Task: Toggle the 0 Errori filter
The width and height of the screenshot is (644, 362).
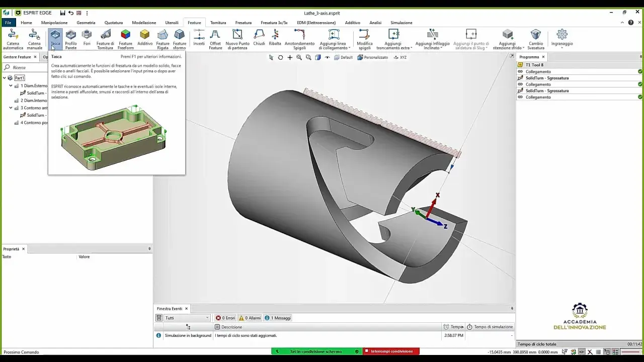Action: [x=225, y=318]
